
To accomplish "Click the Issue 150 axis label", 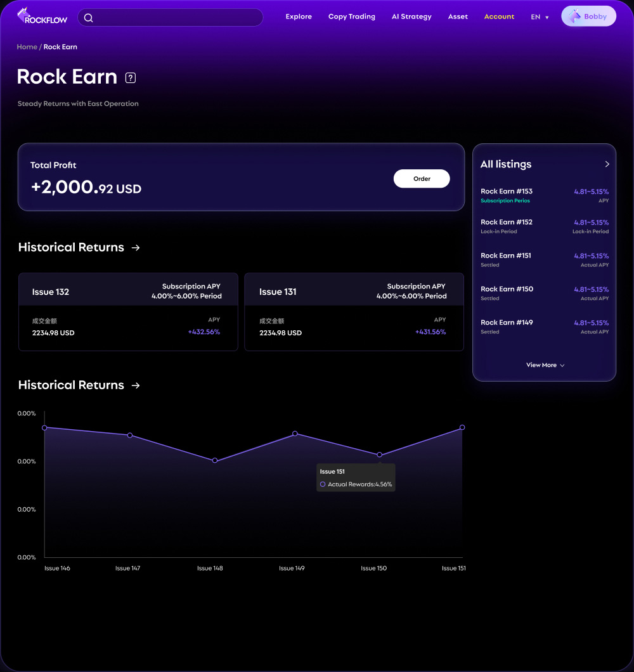I will click(374, 568).
